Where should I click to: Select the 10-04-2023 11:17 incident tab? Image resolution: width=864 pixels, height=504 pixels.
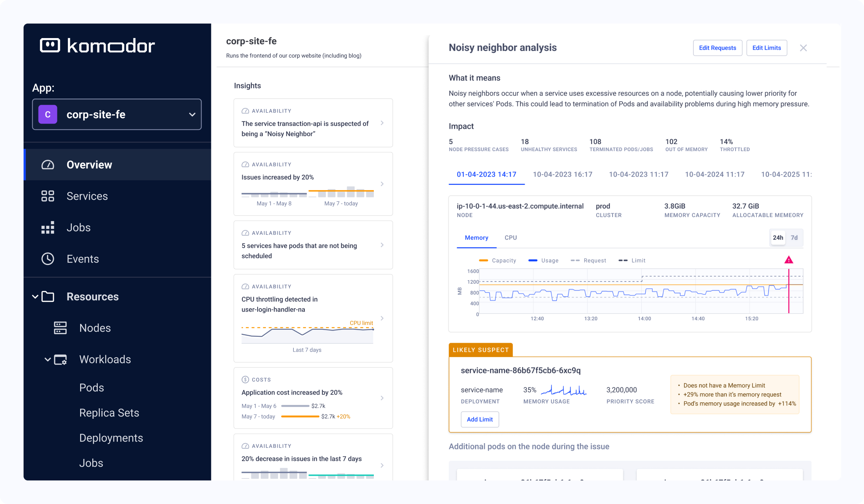639,175
